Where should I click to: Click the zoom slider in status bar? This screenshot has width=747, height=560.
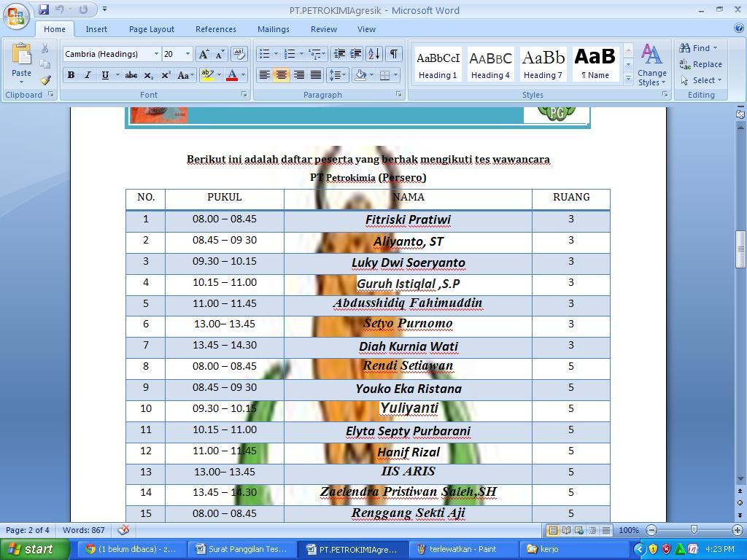coord(694,530)
